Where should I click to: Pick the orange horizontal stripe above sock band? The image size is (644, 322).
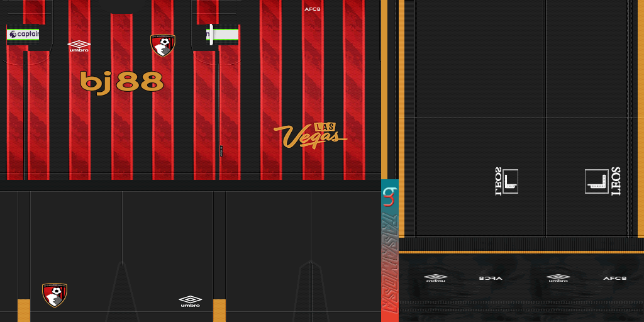(521, 252)
